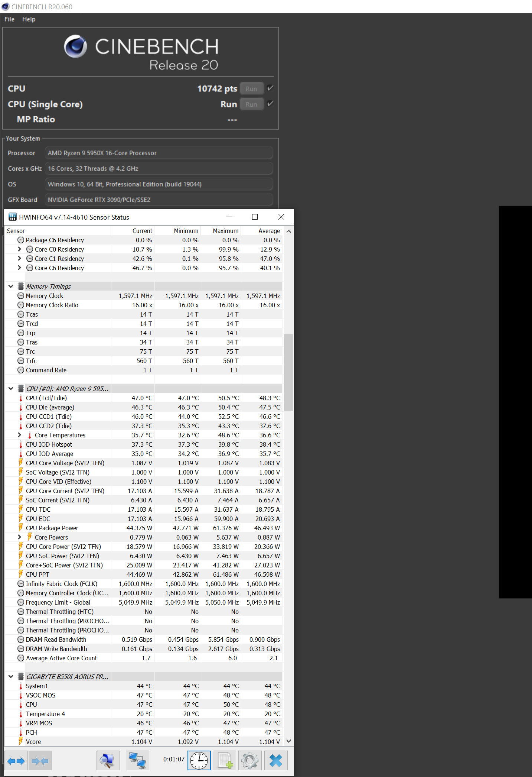Run the CPU multi-core benchmark
Viewport: 532px width, 777px height.
[251, 89]
